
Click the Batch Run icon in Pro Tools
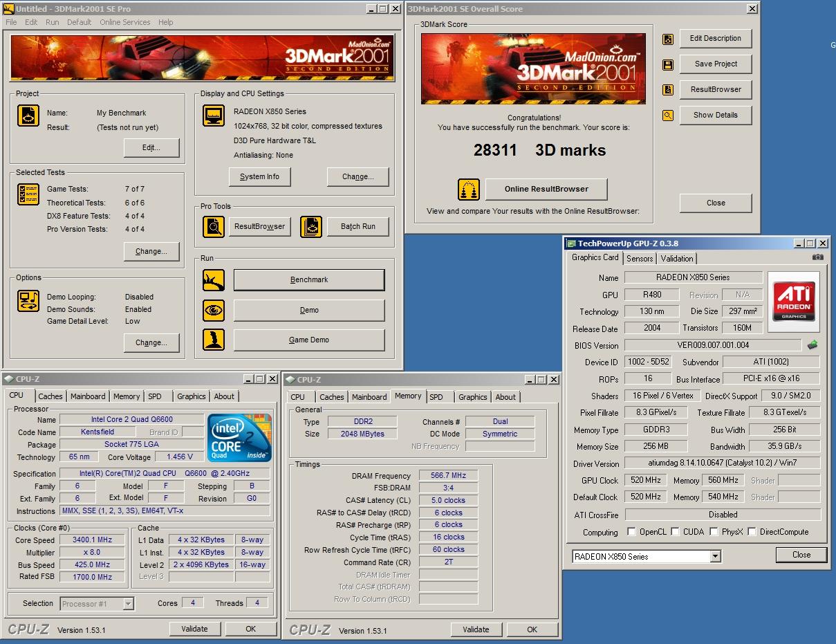311,227
